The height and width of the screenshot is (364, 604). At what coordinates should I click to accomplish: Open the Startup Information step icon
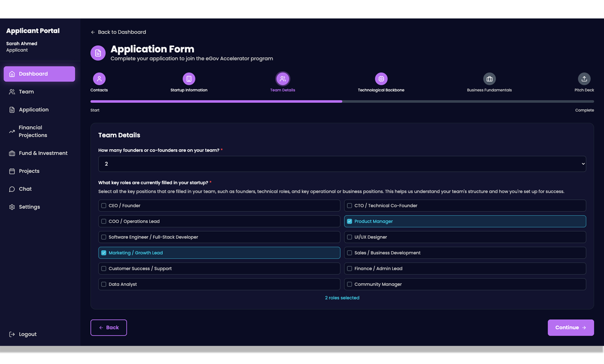(x=189, y=79)
